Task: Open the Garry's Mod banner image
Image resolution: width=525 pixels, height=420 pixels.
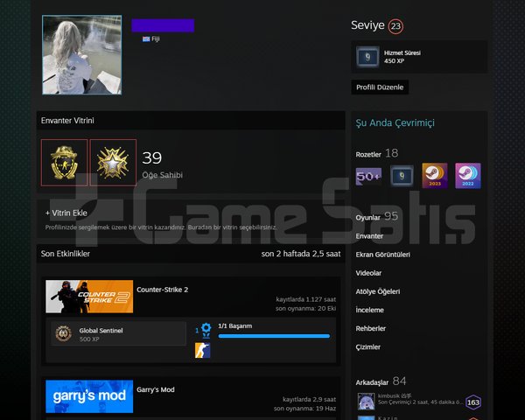Action: [x=89, y=396]
